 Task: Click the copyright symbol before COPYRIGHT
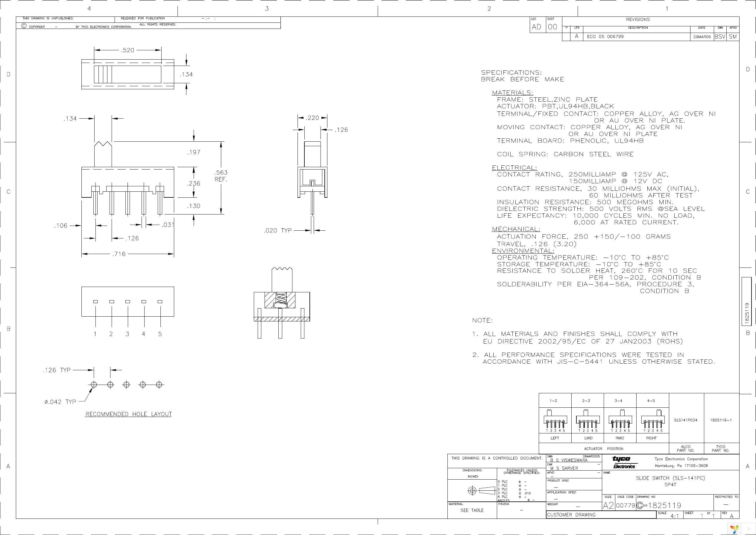(24, 26)
